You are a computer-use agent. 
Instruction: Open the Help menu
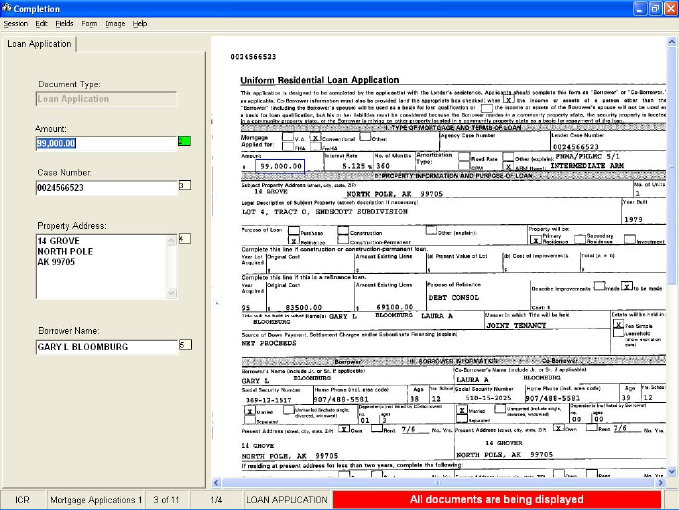click(x=140, y=22)
